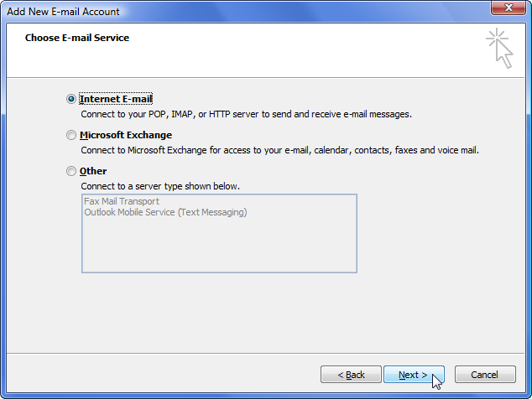
Task: Select Outlook Mobile Service (Text Messaging) entry
Action: (165, 212)
